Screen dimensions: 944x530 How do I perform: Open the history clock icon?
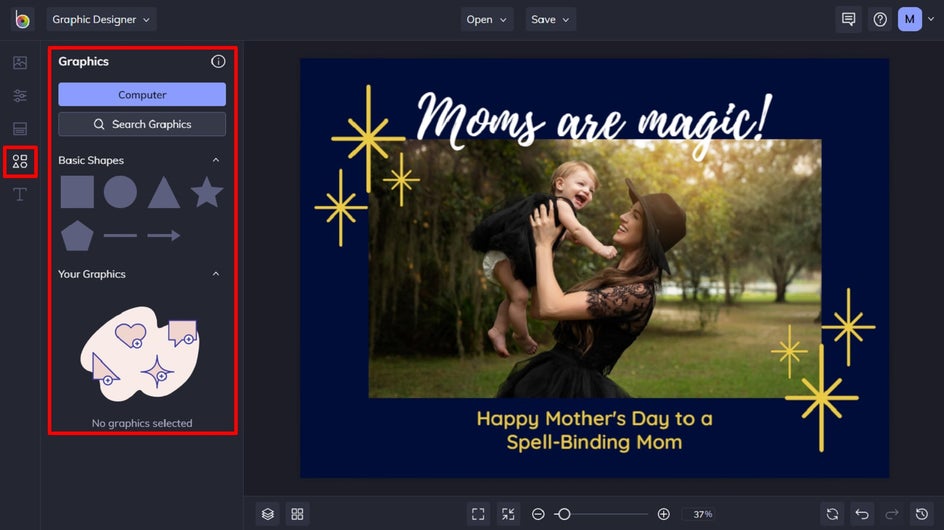click(922, 514)
